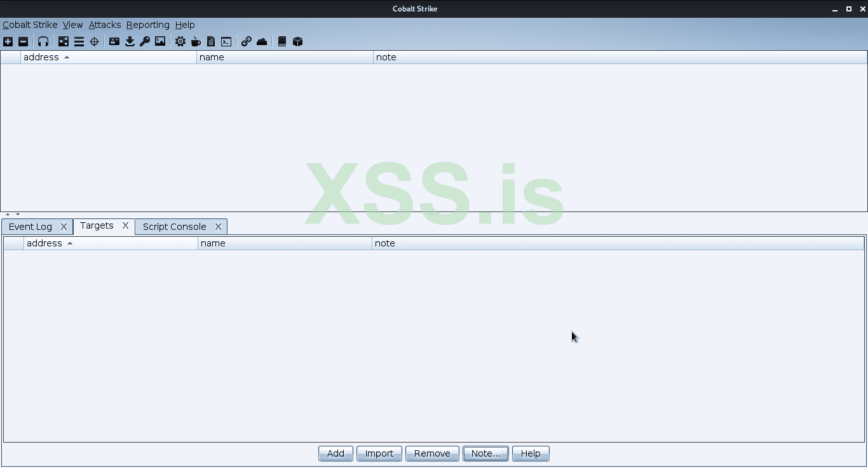Switch to Pivot Graph view icon
The image size is (868, 468).
[x=64, y=42]
